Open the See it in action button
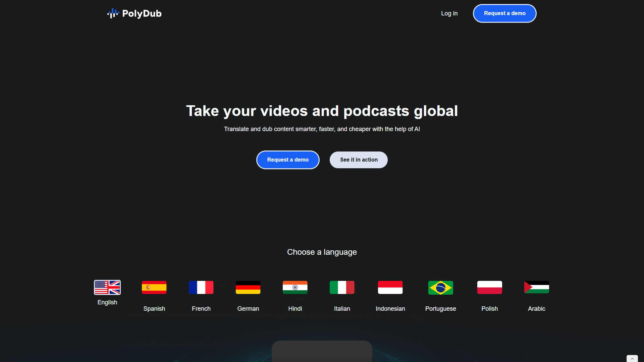The width and height of the screenshot is (644, 362). click(359, 160)
